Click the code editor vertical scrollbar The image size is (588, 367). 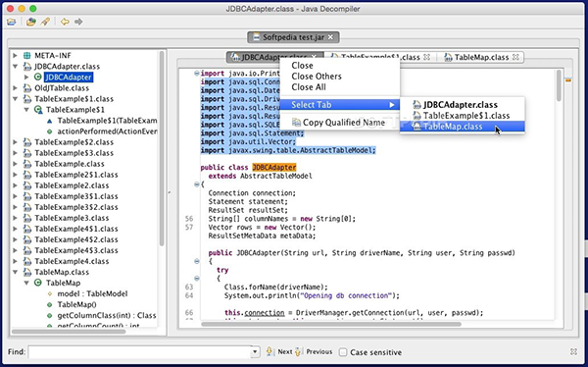pyautogui.click(x=559, y=85)
